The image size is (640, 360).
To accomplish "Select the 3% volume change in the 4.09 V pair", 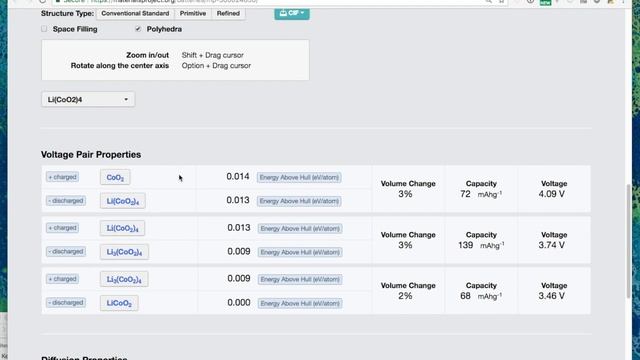I will [405, 194].
